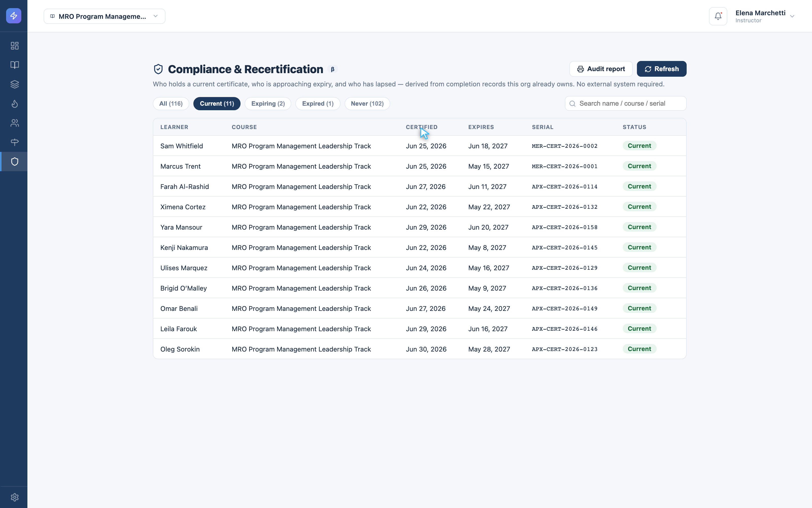812x508 pixels.
Task: Click Oleg Sorokin's certified date Jun 30, 2026
Action: coord(426,349)
